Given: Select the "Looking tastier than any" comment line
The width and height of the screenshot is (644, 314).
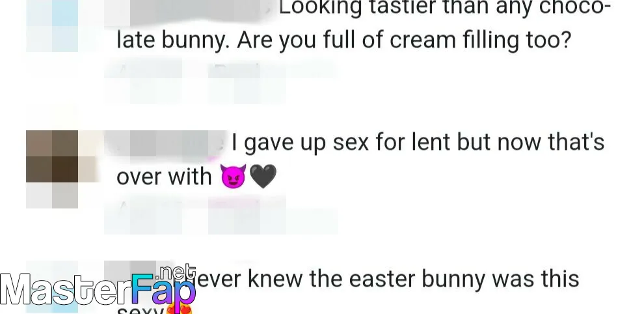Looking at the screenshot, I should pos(445,7).
